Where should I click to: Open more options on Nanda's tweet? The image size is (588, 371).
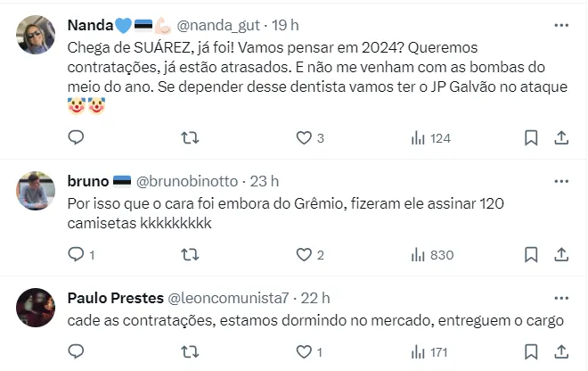(x=560, y=25)
